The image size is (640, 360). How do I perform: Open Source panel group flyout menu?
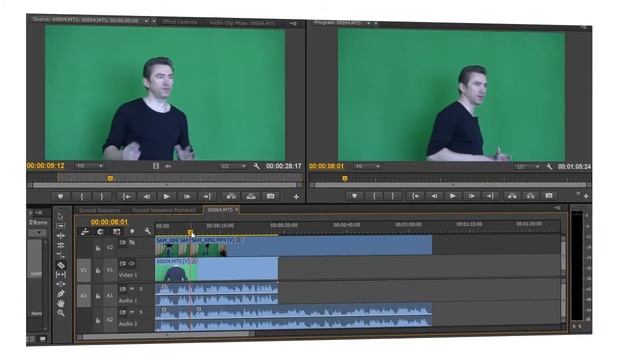[x=293, y=24]
